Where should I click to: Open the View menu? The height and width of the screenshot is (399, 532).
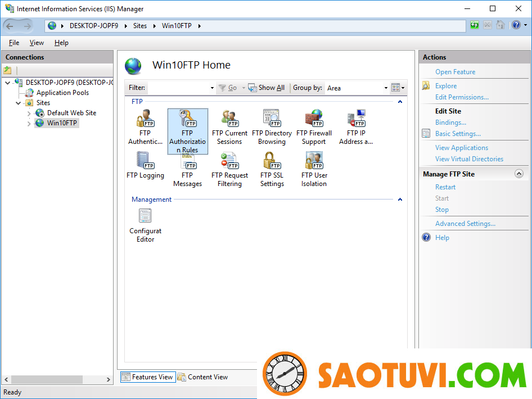(37, 43)
